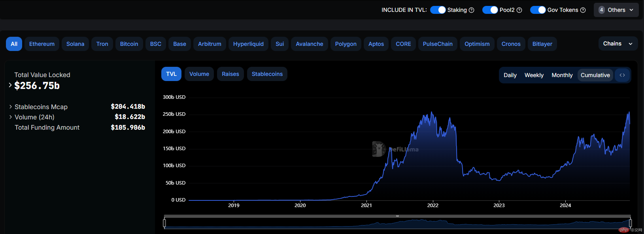This screenshot has width=644, height=234.
Task: Select the Stablecoins chart tab
Action: click(x=267, y=74)
